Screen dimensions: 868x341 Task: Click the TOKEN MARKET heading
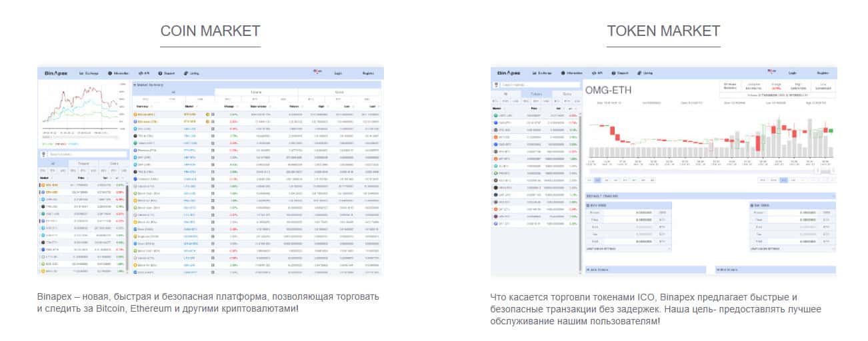click(663, 31)
